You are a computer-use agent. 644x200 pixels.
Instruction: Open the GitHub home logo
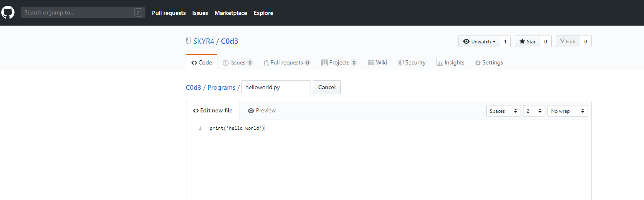pos(8,12)
